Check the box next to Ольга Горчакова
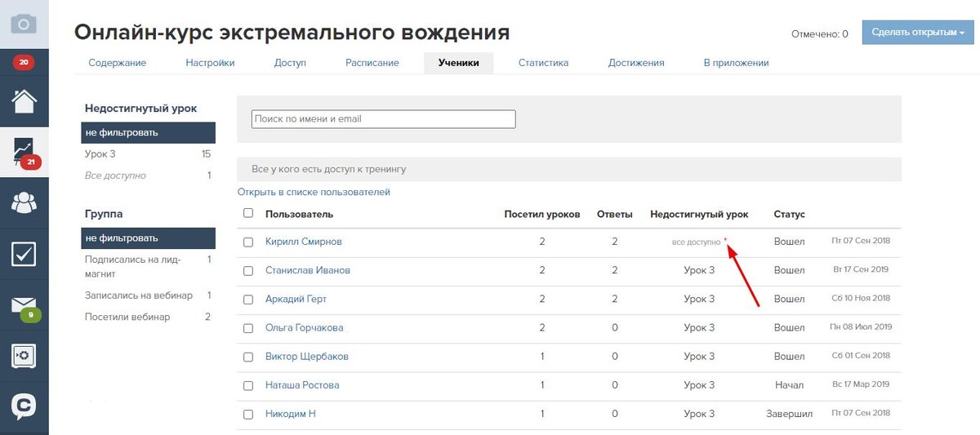This screenshot has width=980, height=435. point(248,328)
